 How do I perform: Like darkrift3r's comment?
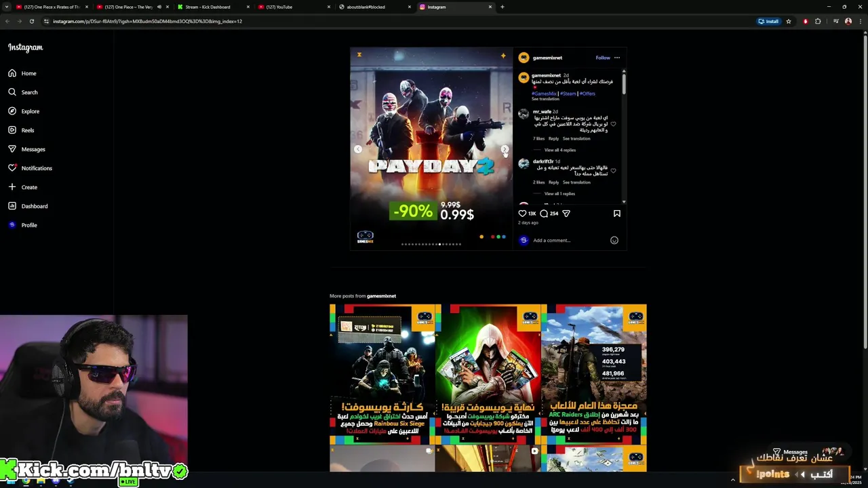point(613,171)
